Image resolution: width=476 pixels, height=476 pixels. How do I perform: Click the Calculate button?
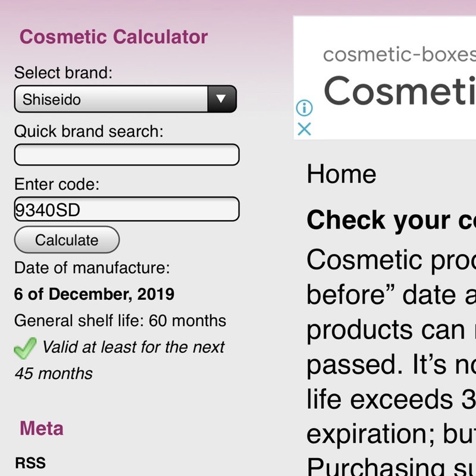coord(67,240)
